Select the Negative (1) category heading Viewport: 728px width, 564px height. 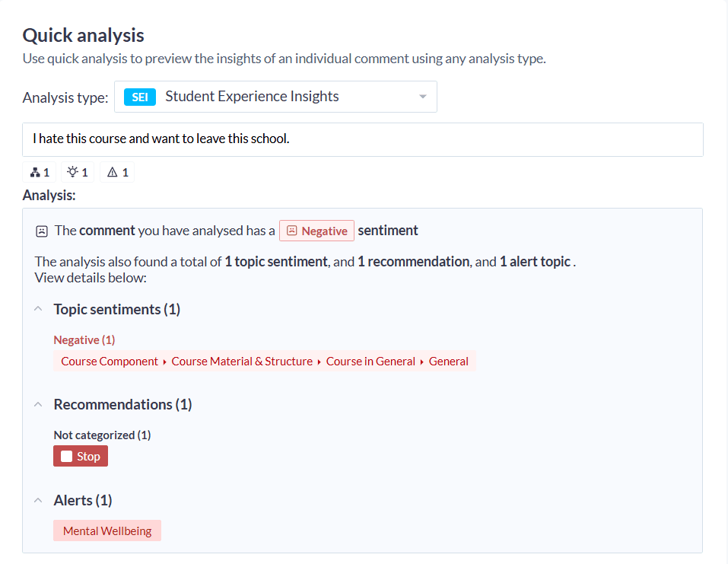coord(84,339)
